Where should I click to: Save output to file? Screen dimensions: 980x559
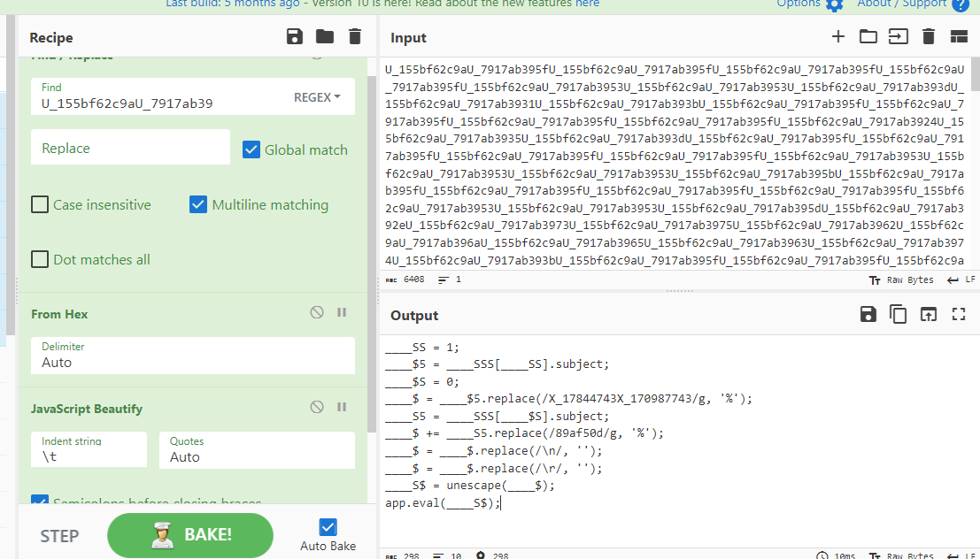point(868,314)
